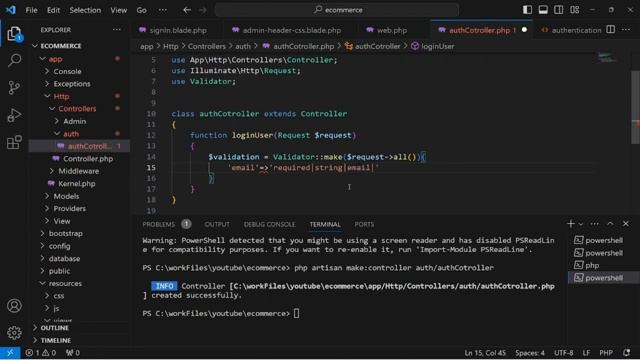Change indentation via Spaces: 4

[530, 353]
